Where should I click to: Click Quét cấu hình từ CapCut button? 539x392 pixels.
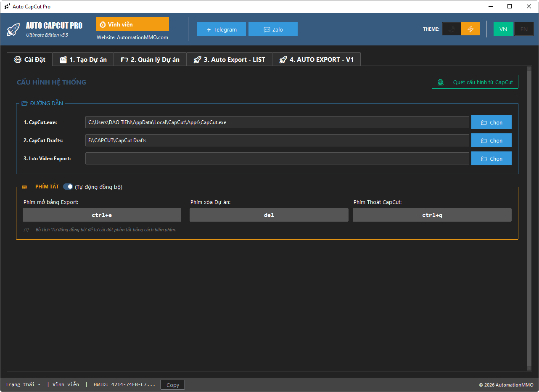pyautogui.click(x=475, y=82)
